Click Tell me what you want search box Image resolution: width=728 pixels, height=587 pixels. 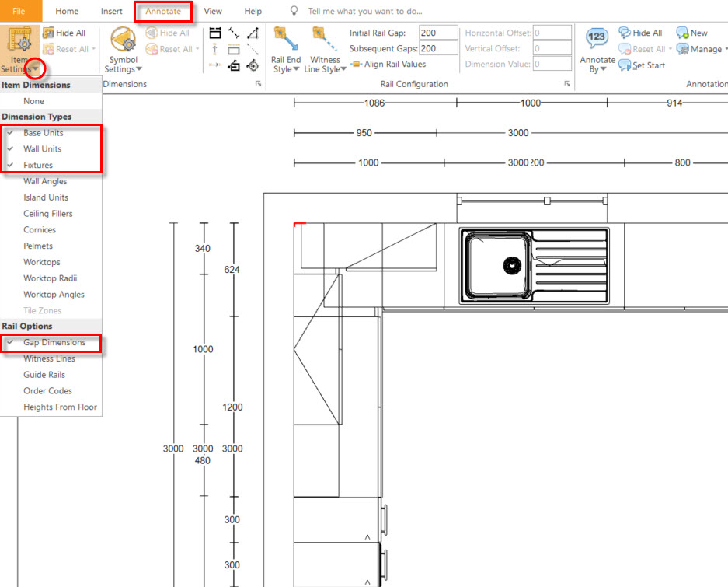(365, 11)
